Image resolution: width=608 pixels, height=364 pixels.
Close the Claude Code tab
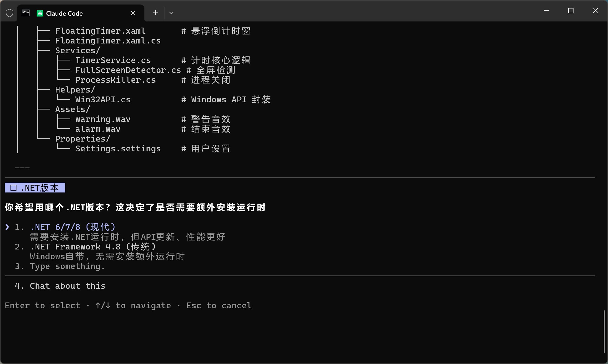[x=133, y=13]
